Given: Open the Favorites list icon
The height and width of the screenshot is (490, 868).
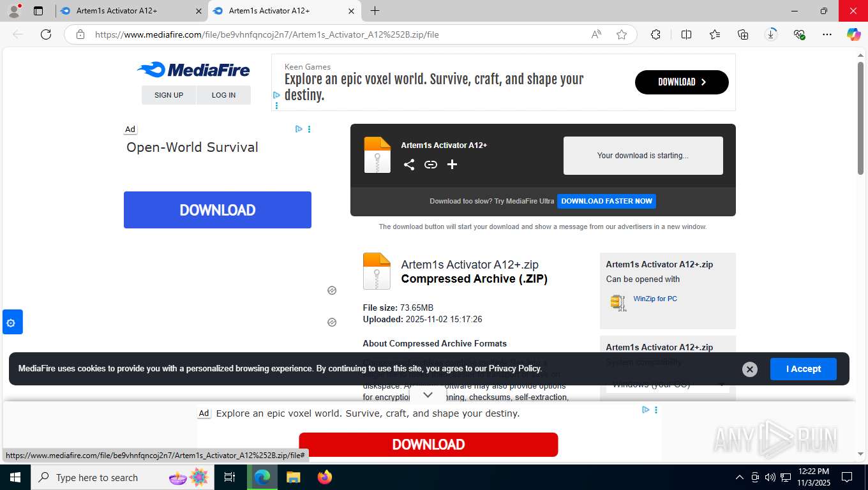Looking at the screenshot, I should coord(715,34).
